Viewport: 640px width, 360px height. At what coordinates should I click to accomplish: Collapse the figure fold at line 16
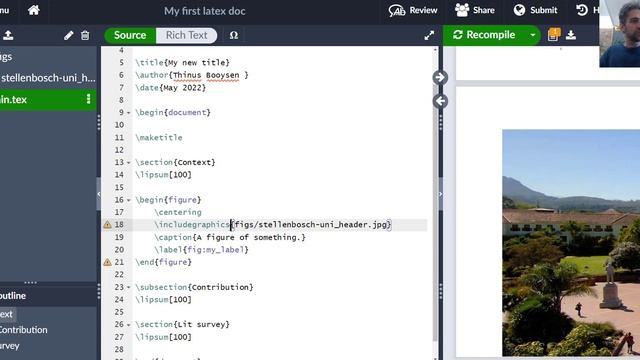[129, 200]
